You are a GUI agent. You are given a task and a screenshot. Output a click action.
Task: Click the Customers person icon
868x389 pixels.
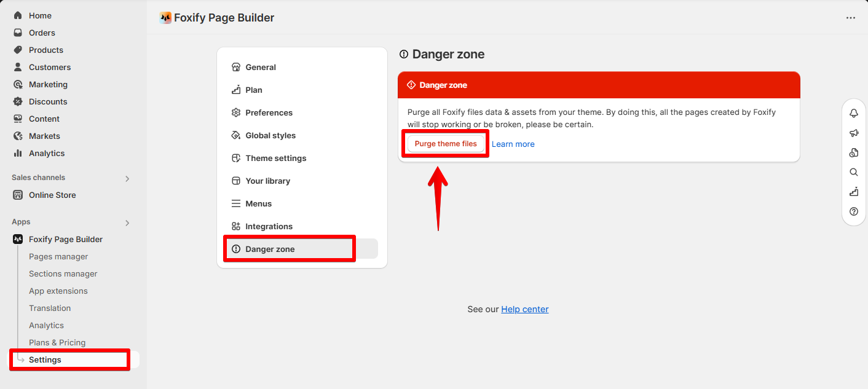[x=18, y=67]
